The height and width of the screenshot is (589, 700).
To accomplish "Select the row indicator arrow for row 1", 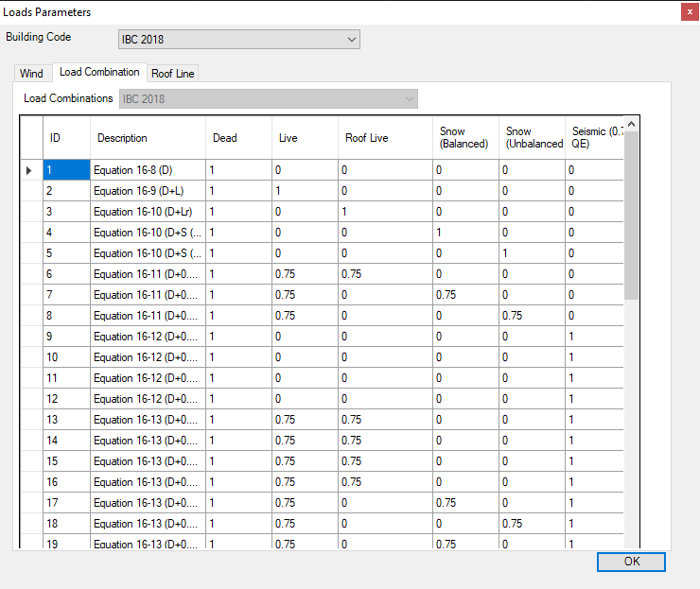I will pyautogui.click(x=29, y=170).
